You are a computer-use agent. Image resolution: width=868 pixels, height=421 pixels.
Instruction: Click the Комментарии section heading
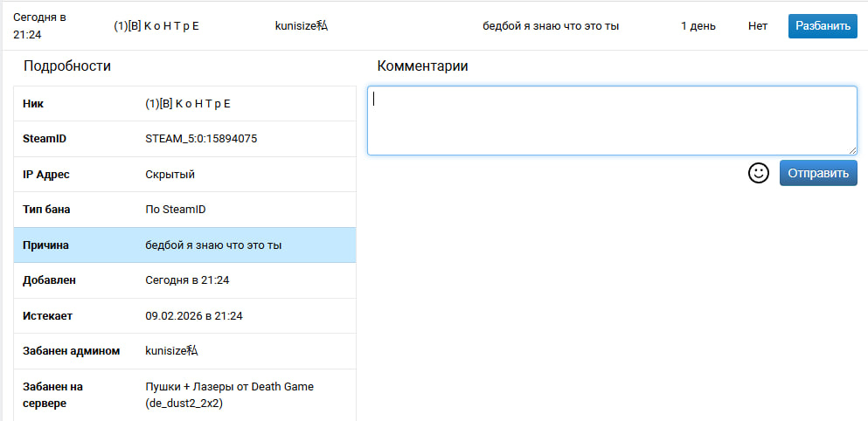pos(422,66)
